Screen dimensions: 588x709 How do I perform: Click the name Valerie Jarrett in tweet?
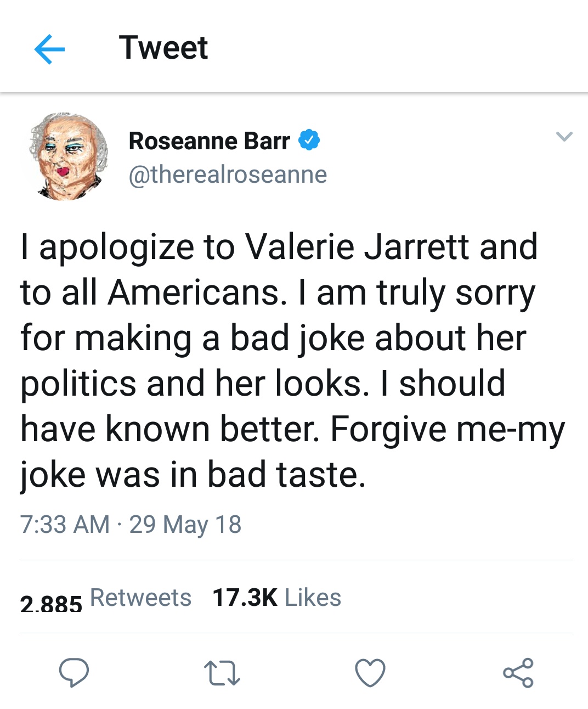point(356,247)
